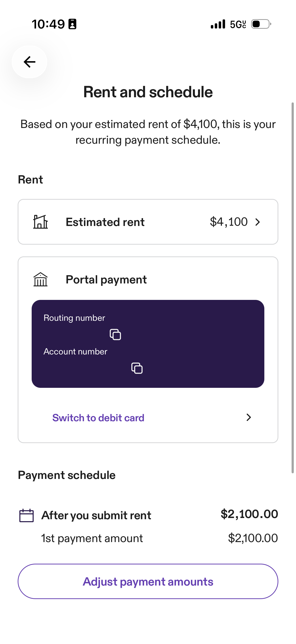
Task: Select the Portal payment heading
Action: click(106, 280)
